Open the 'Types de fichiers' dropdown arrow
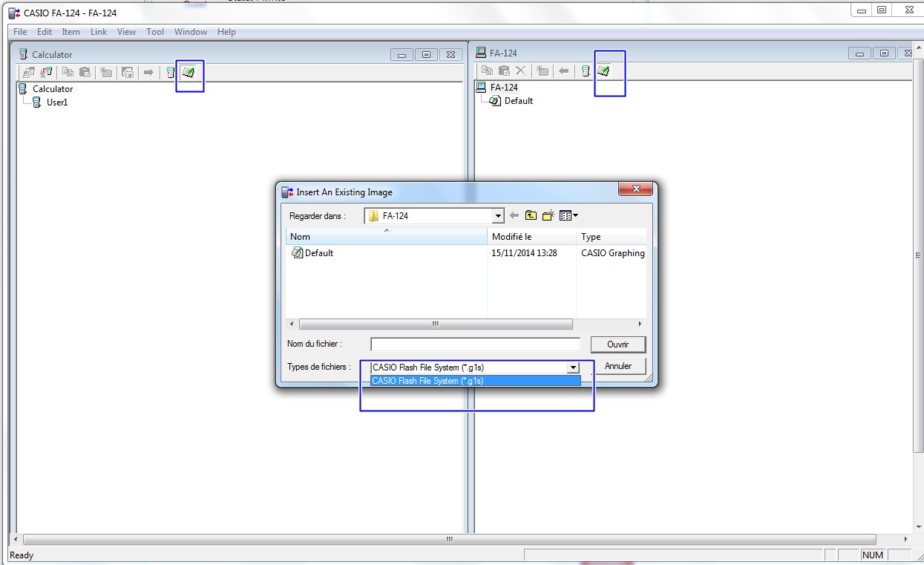Viewport: 924px width, 565px height. point(572,368)
